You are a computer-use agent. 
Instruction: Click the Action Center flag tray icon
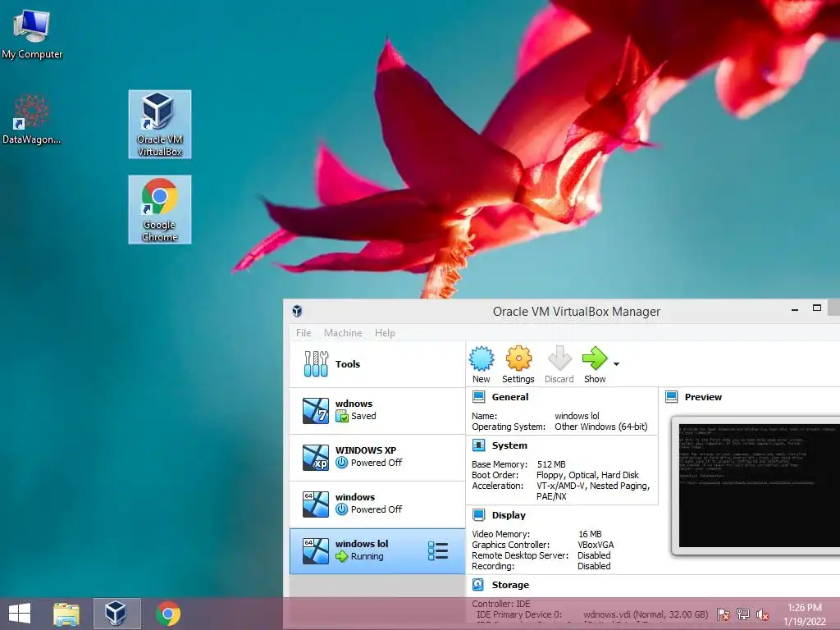pyautogui.click(x=724, y=614)
